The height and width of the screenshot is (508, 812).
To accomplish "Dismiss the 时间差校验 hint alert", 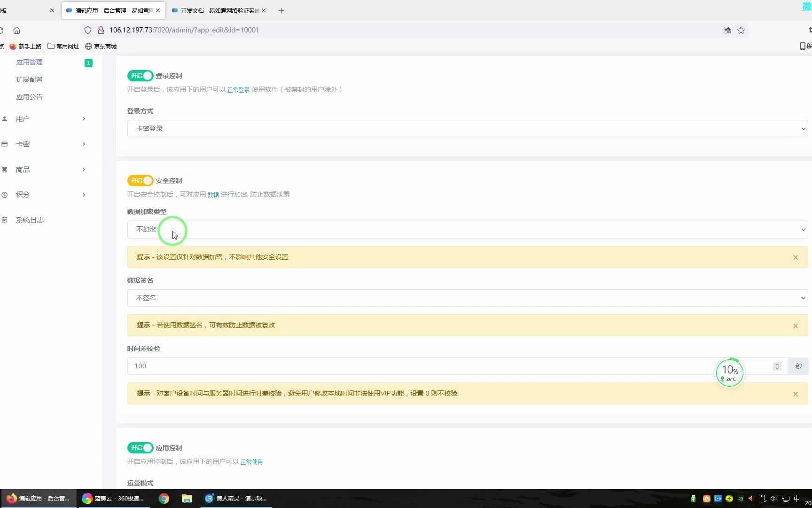I will tap(796, 394).
